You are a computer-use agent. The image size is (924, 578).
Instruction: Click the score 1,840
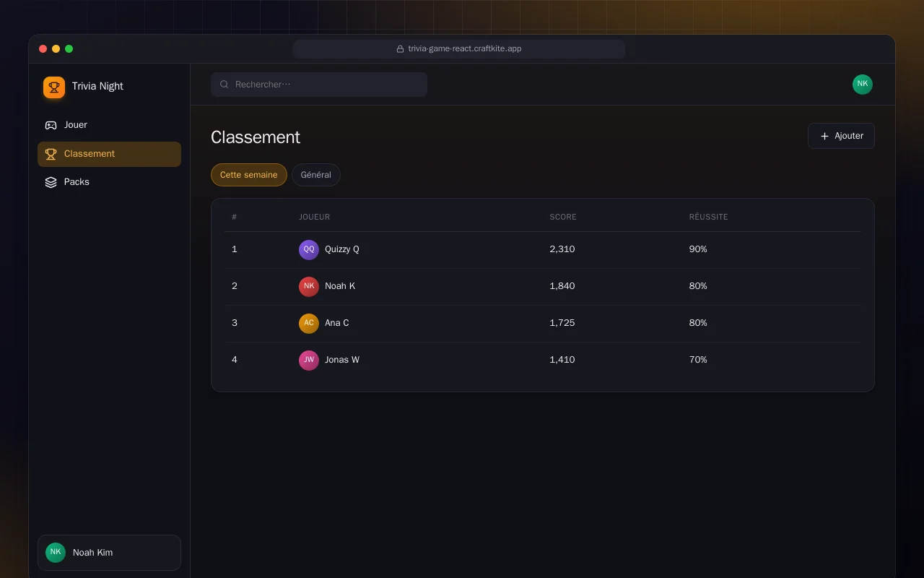pos(562,286)
